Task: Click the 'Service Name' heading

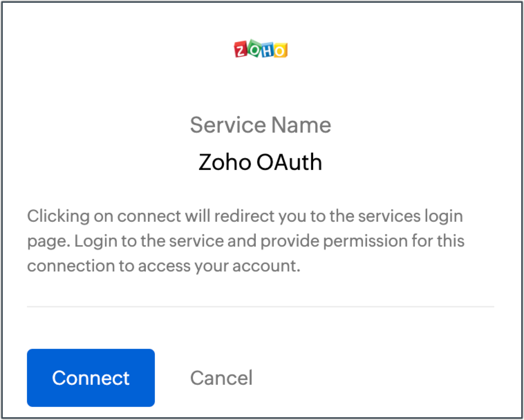Action: click(x=261, y=125)
